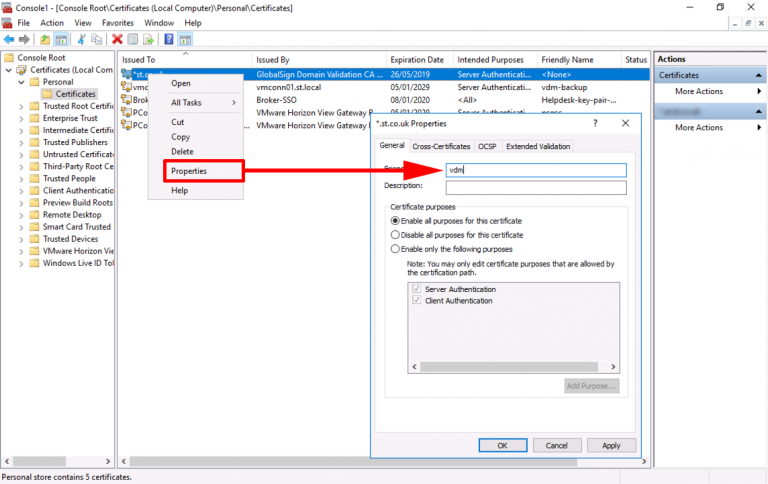Click the Enterprise Trust folder icon
768x484 pixels.
click(35, 118)
